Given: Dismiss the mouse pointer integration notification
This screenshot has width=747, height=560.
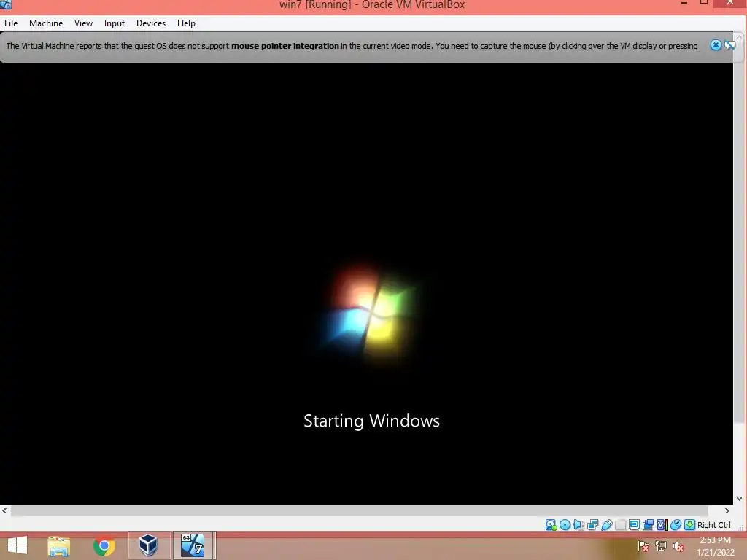Looking at the screenshot, I should tap(716, 45).
